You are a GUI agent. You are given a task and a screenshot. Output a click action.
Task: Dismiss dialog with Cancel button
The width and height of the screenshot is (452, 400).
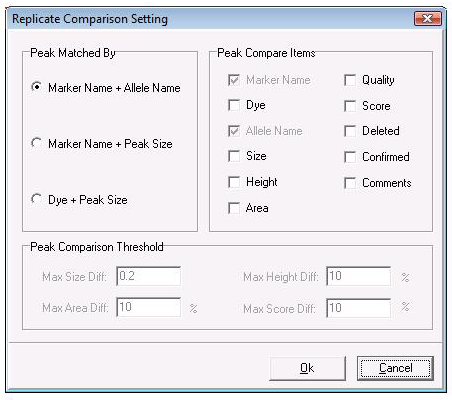395,368
